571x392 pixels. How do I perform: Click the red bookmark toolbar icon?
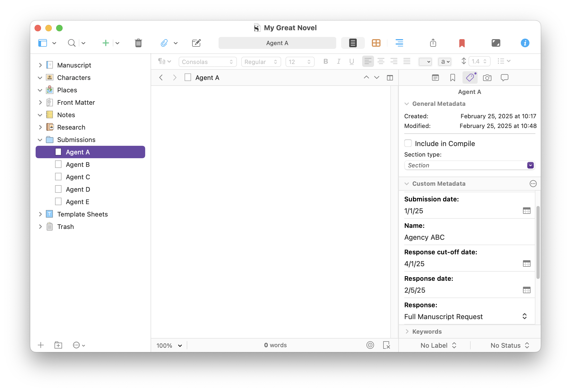(x=462, y=43)
